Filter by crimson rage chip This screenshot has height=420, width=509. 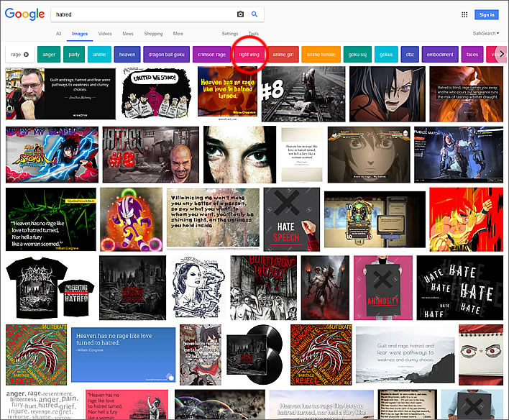tap(211, 55)
